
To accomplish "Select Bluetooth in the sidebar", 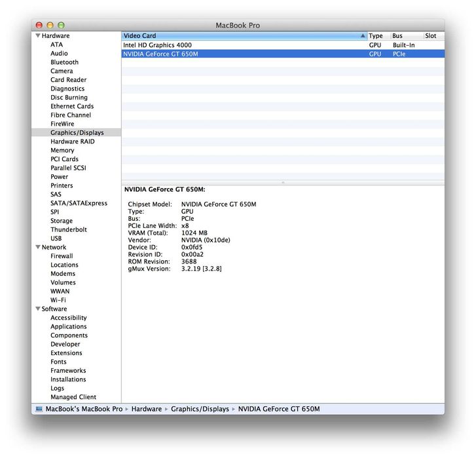I will (x=64, y=62).
